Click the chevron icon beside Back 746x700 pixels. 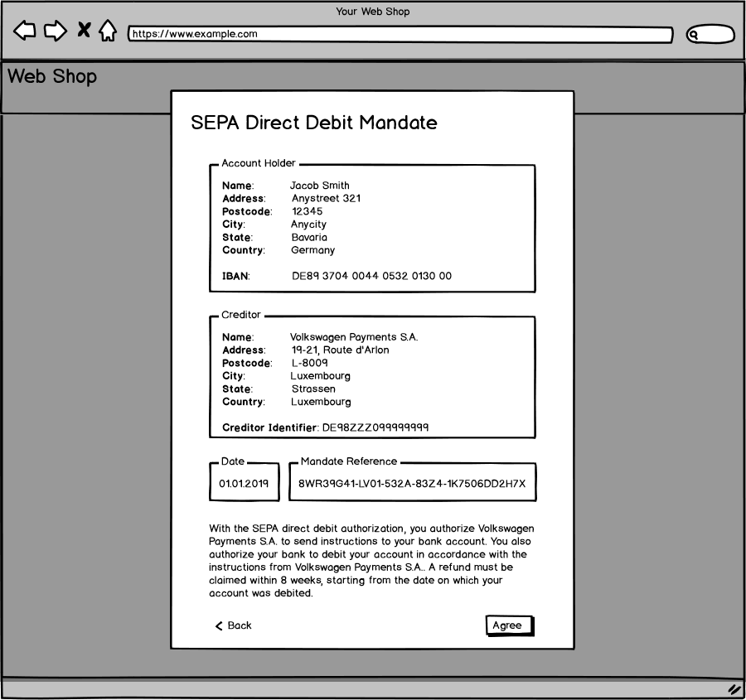click(219, 625)
